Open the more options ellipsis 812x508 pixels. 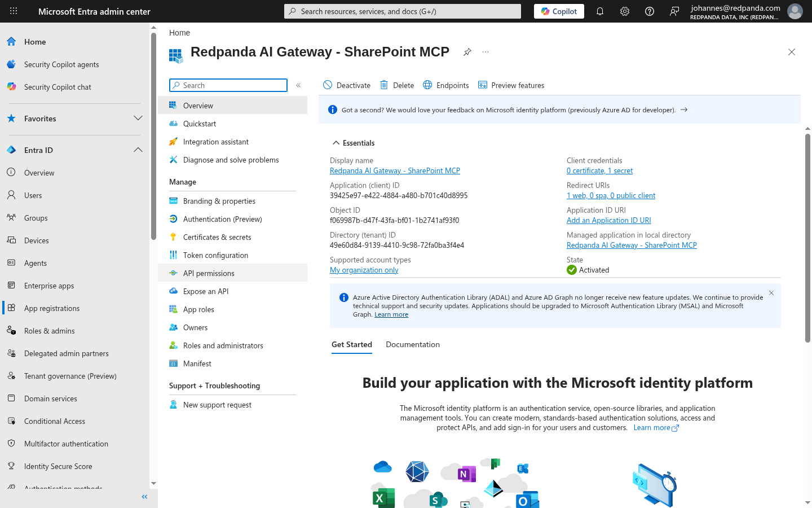click(x=486, y=52)
